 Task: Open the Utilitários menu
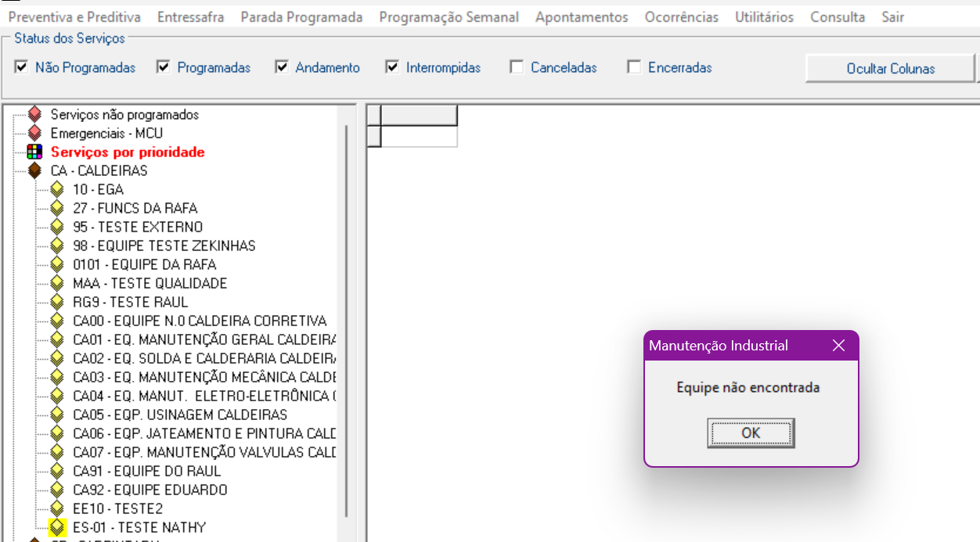[764, 17]
